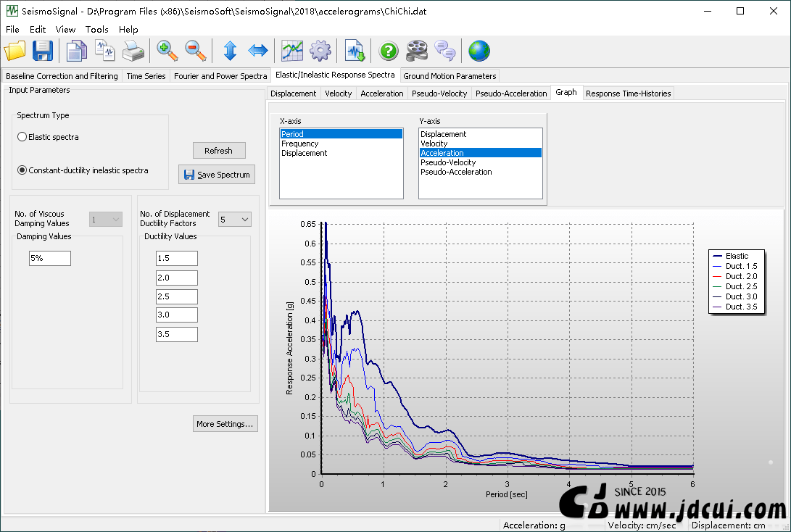Open chart settings via line graph icon
This screenshot has width=791, height=532.
click(292, 51)
